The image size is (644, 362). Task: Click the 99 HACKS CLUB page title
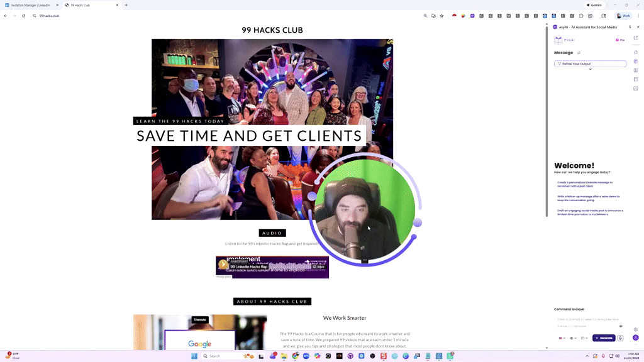click(x=272, y=30)
